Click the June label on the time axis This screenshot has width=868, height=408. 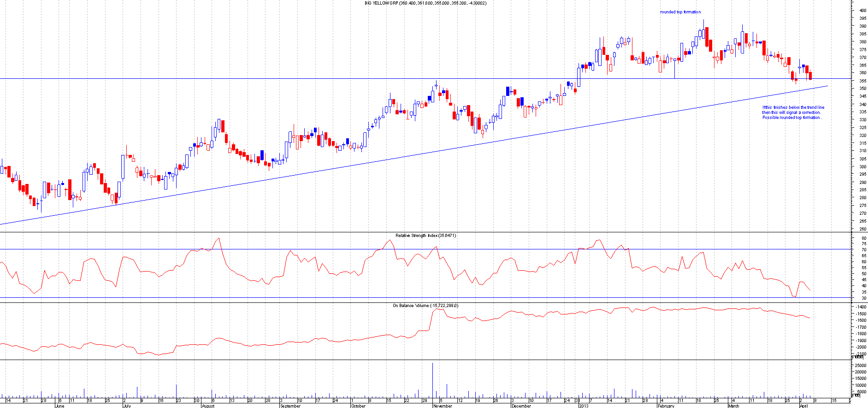point(59,406)
